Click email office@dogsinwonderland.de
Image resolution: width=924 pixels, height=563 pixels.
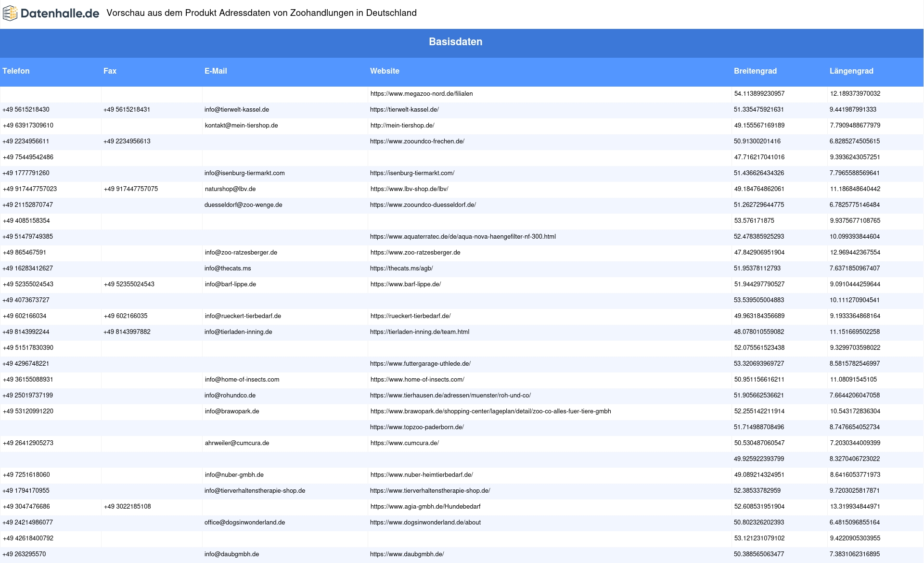(x=244, y=523)
